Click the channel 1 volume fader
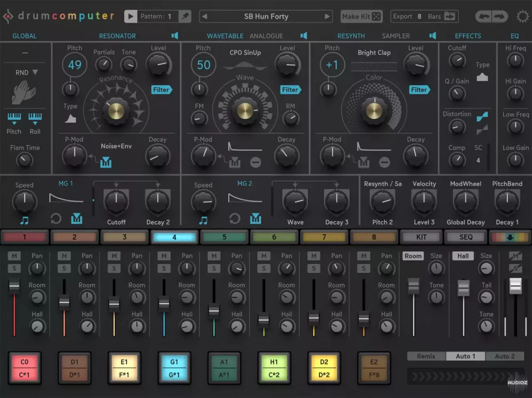 (14, 286)
